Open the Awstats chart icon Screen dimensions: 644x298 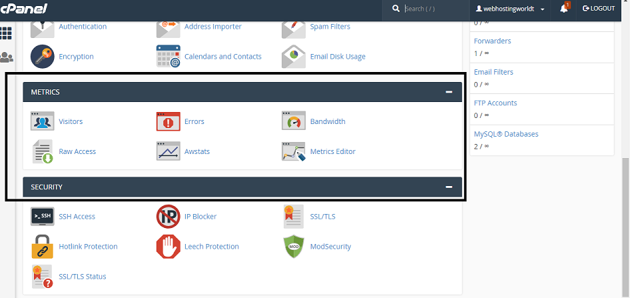tap(168, 151)
